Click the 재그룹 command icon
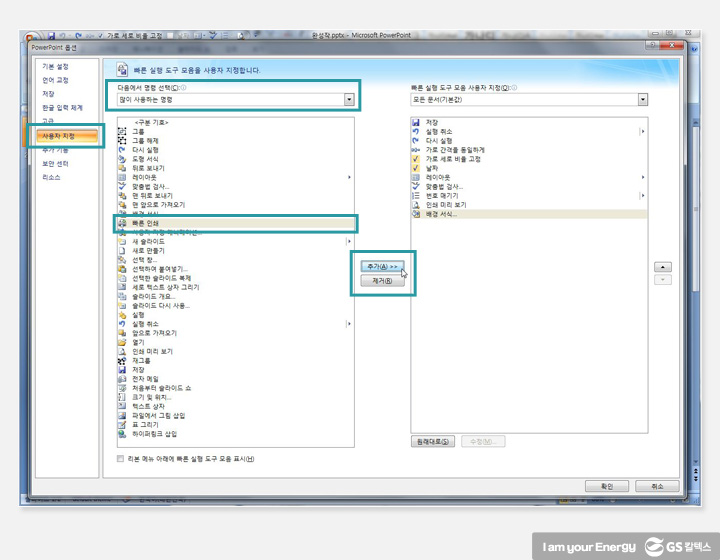Screen dimensions: 720x560 (x=122, y=361)
